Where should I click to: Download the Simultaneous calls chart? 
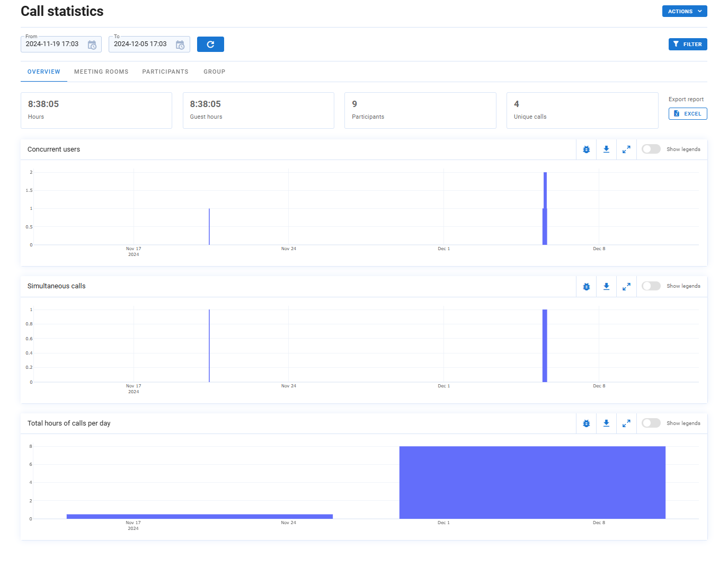coord(606,286)
